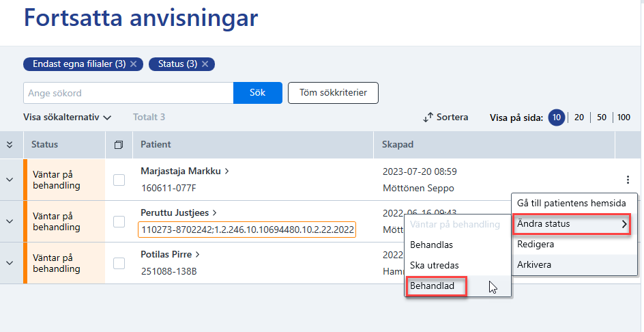Expand Visa sökalternativ options
Viewport: 644px width, 332px height.
[68, 117]
